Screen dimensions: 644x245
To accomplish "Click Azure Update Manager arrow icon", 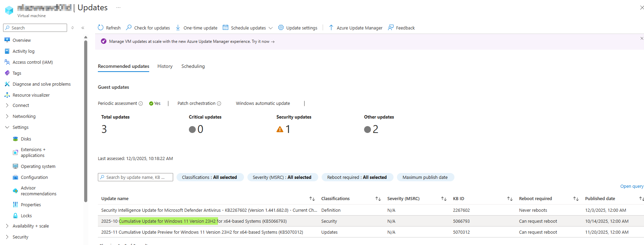I will click(x=331, y=27).
